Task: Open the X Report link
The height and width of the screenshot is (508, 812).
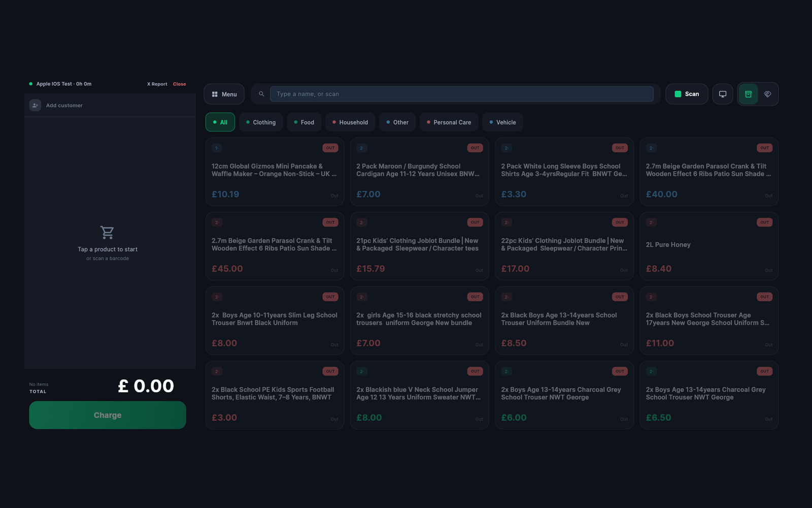Action: (157, 84)
